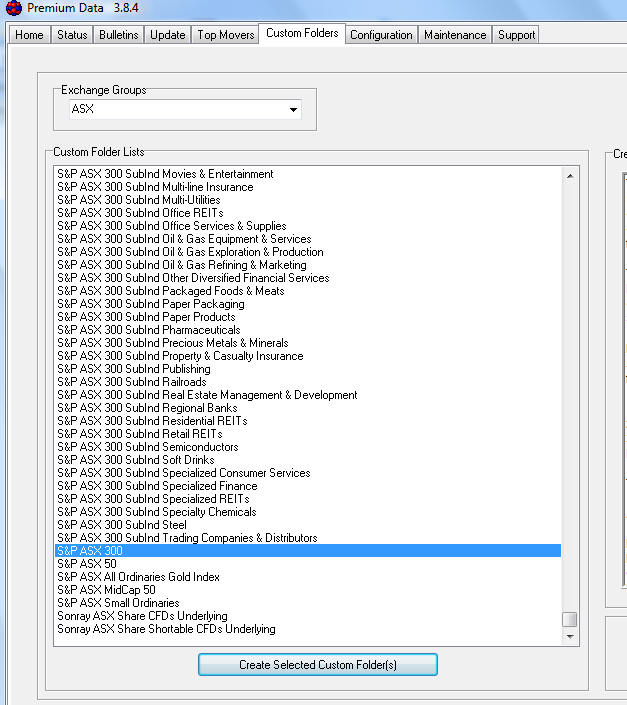Image resolution: width=627 pixels, height=705 pixels.
Task: Select SubInd Residential REITs list item
Action: coord(308,421)
